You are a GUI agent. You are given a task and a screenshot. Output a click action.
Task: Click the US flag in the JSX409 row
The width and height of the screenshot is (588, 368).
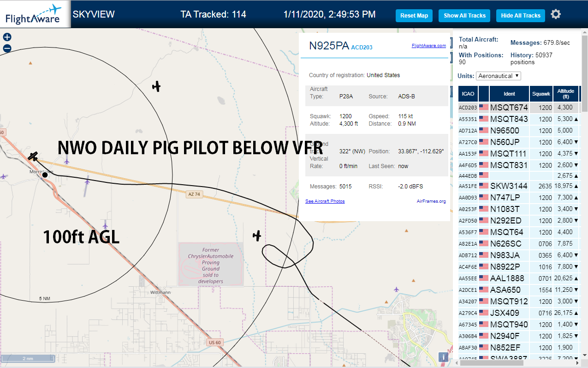pos(484,313)
